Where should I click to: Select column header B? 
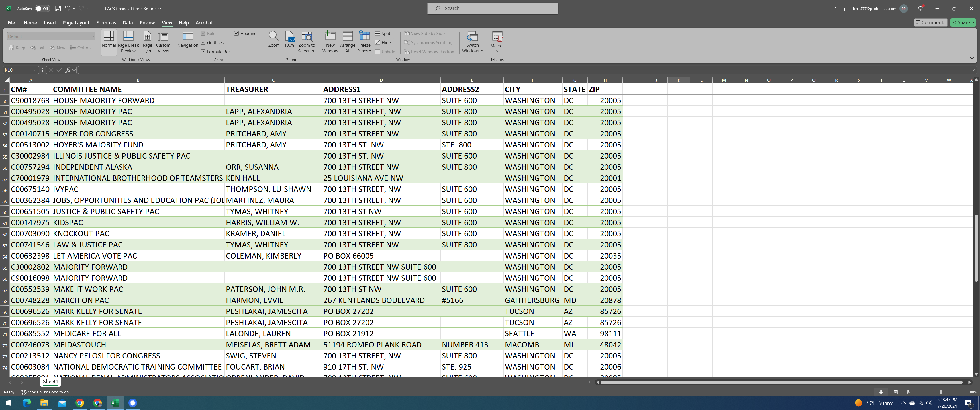138,80
